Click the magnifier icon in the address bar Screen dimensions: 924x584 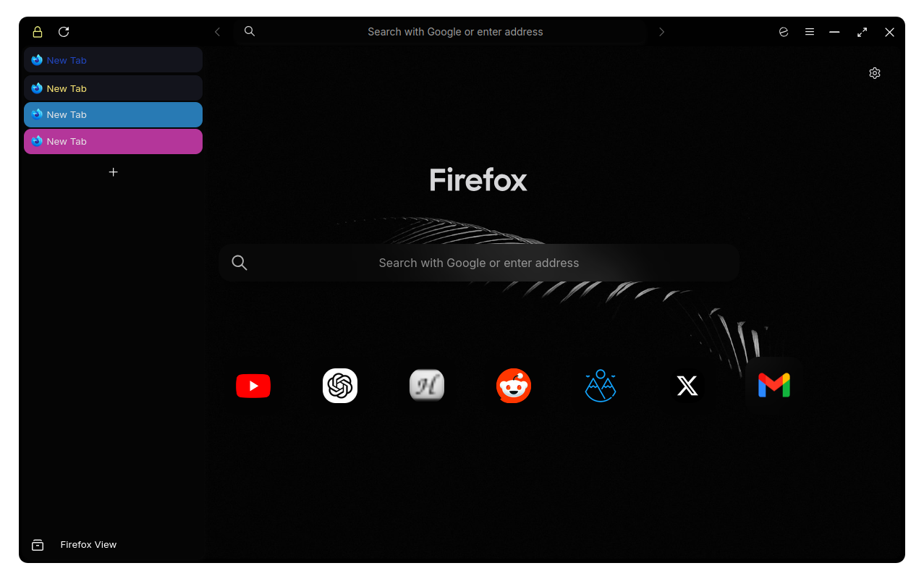(250, 31)
